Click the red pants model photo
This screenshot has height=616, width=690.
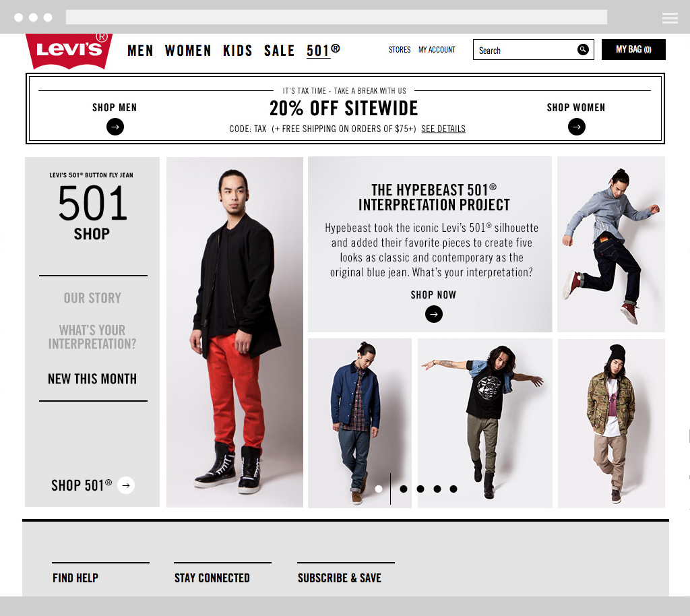[x=234, y=332]
